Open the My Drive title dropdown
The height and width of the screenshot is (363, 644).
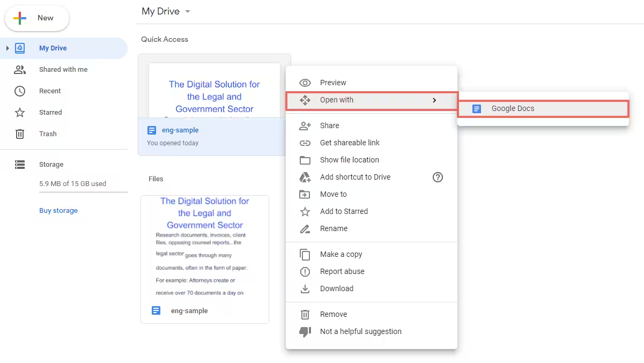coord(187,12)
